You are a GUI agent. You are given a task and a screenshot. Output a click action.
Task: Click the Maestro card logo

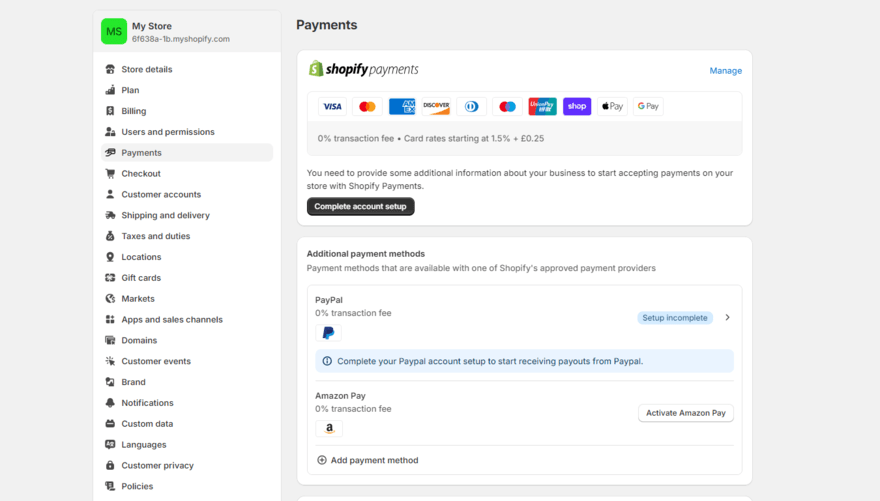pyautogui.click(x=507, y=106)
